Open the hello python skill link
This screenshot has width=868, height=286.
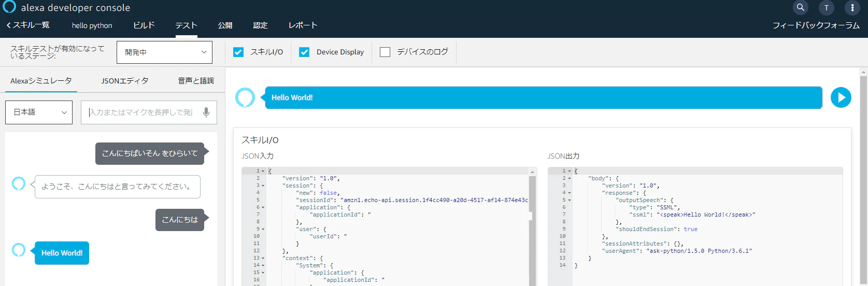coord(92,25)
